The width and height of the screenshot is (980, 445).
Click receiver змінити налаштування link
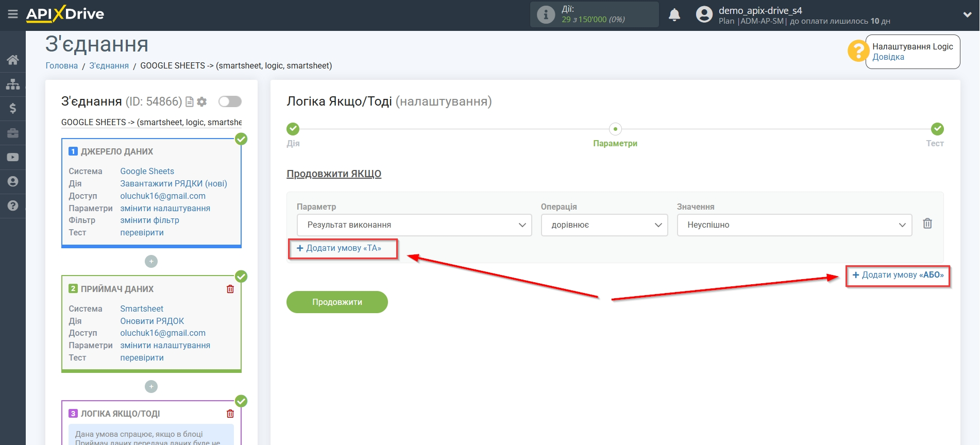click(x=165, y=346)
